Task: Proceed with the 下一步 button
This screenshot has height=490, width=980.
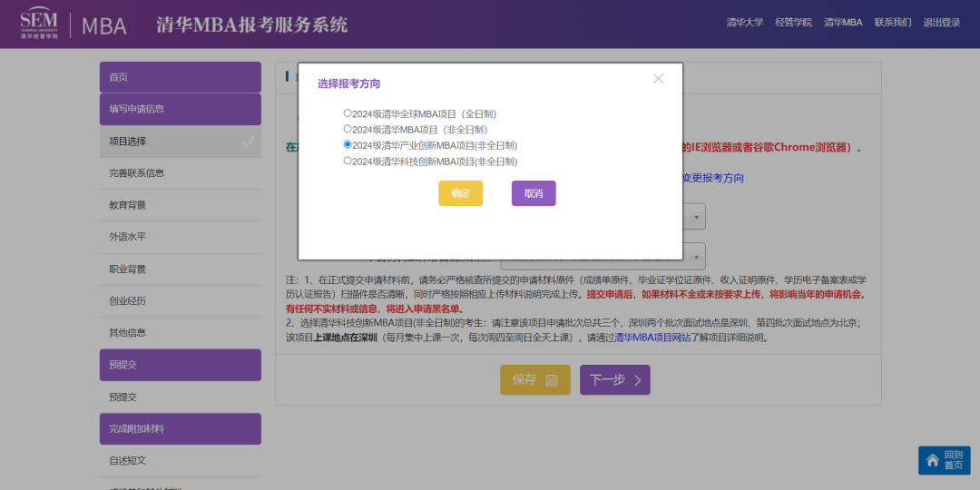Action: click(x=615, y=380)
